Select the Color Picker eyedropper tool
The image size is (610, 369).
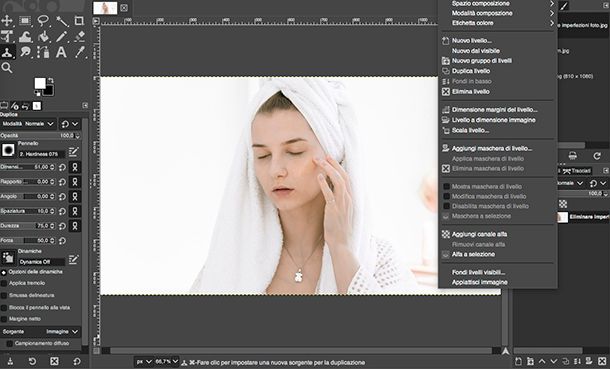click(80, 52)
